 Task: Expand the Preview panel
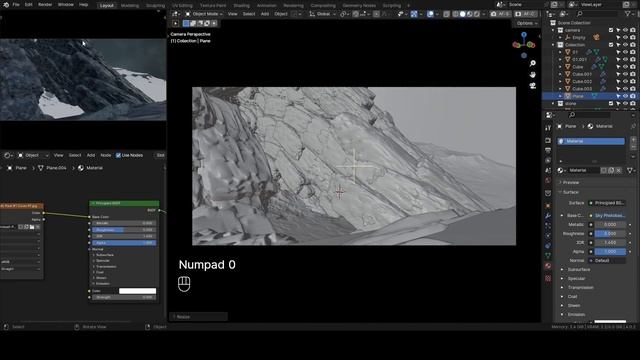click(x=571, y=182)
